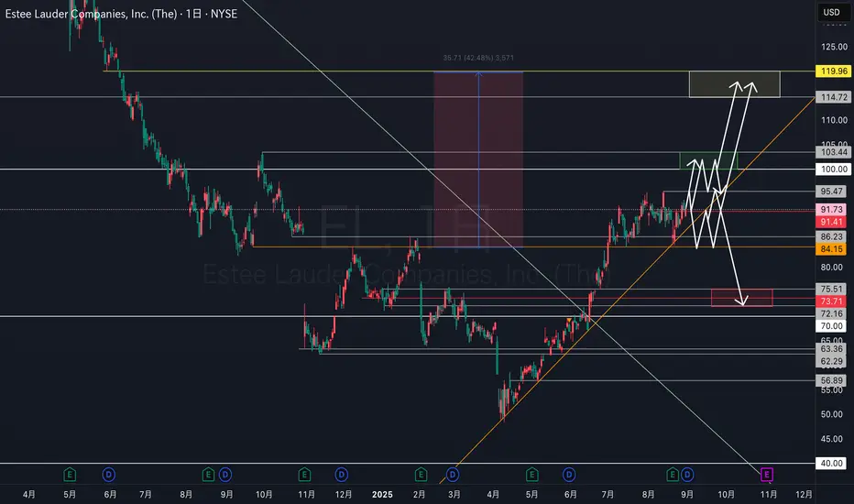This screenshot has height=504, width=854.
Task: Show the dividend D marker at March 2025
Action: (453, 475)
